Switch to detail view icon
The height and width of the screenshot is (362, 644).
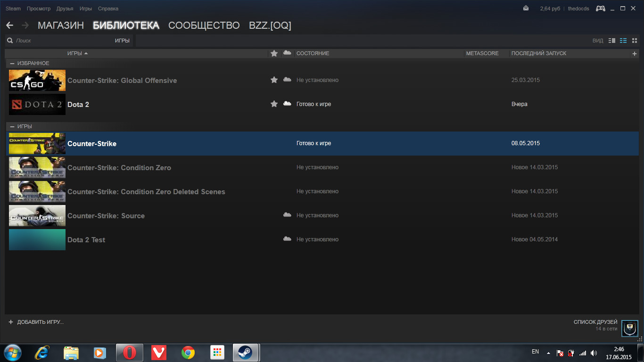612,41
